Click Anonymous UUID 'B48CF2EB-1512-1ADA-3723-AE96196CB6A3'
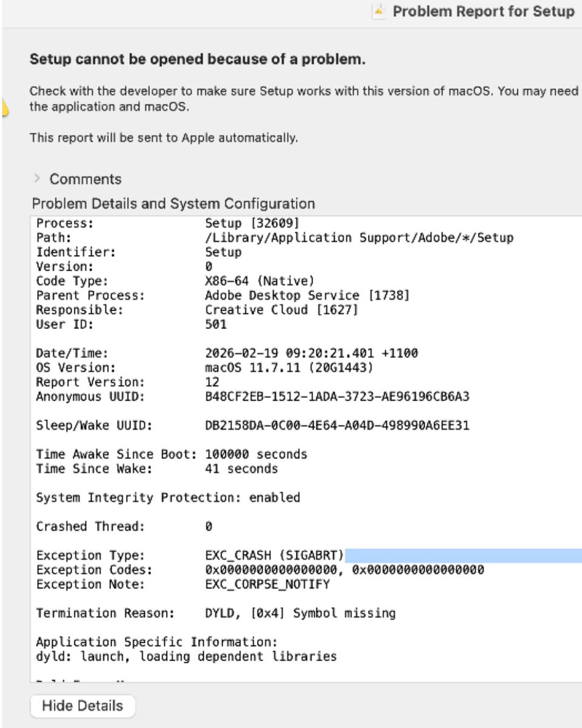This screenshot has height=728, width=582. point(337,397)
